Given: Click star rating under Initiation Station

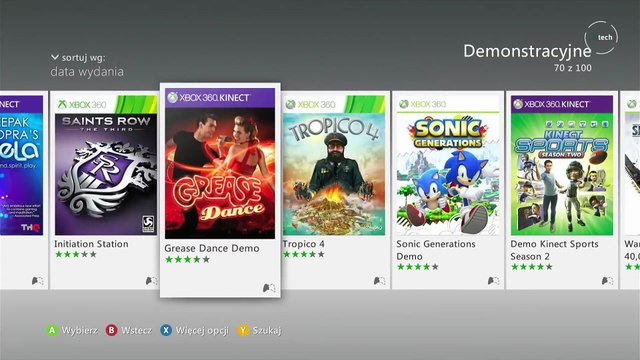Looking at the screenshot, I should (x=76, y=254).
